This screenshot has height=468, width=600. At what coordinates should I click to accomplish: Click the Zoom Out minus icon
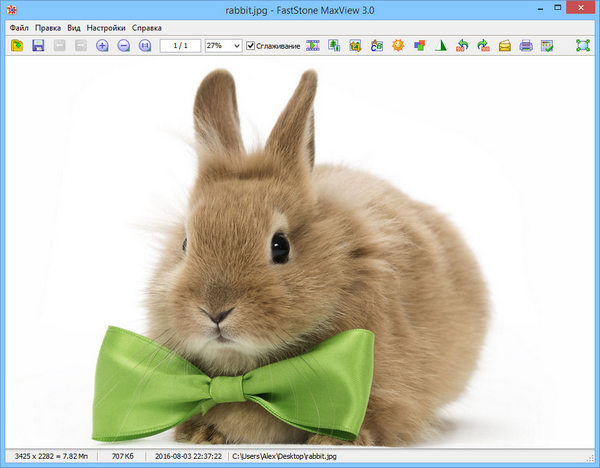click(x=123, y=46)
